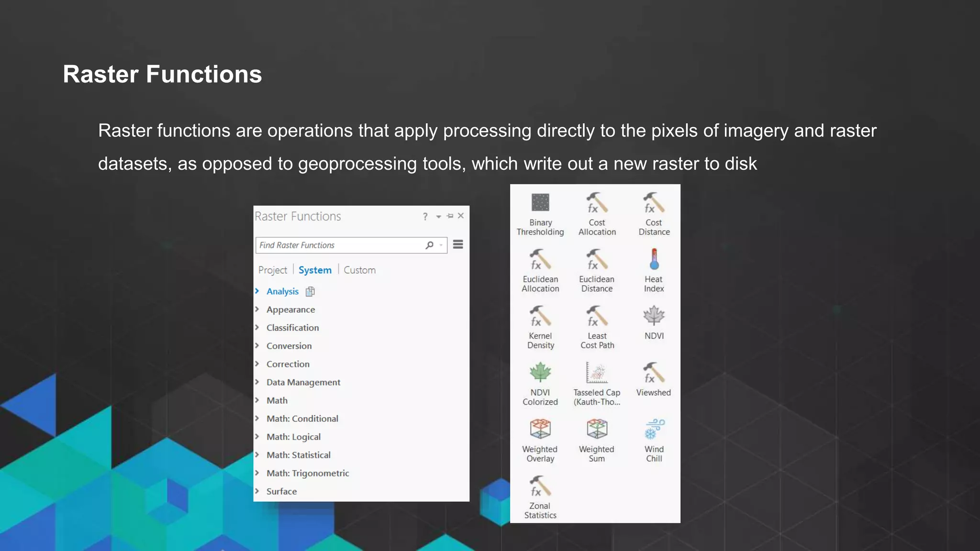Expand the Appearance category chevron
This screenshot has width=980, height=551.
pyautogui.click(x=257, y=309)
